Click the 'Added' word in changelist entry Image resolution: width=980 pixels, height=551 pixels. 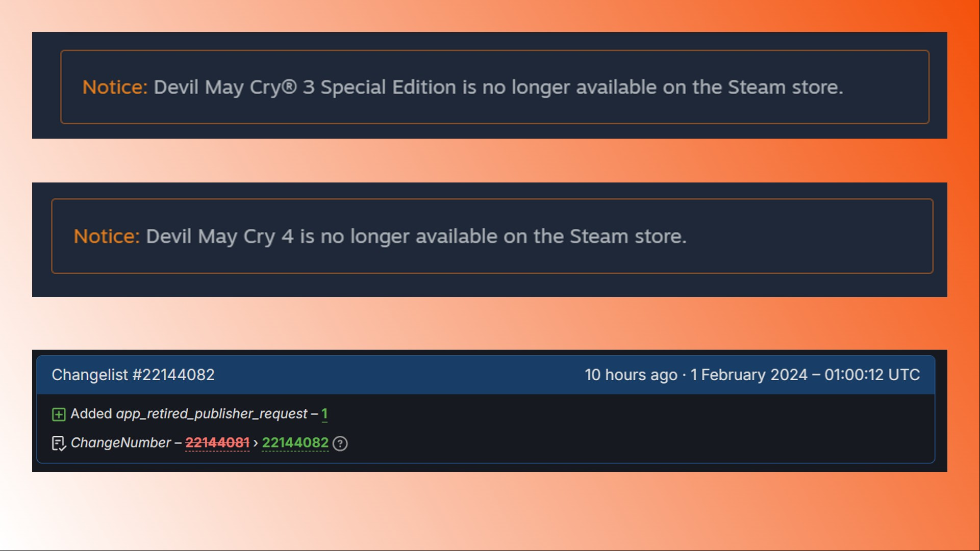pyautogui.click(x=91, y=413)
